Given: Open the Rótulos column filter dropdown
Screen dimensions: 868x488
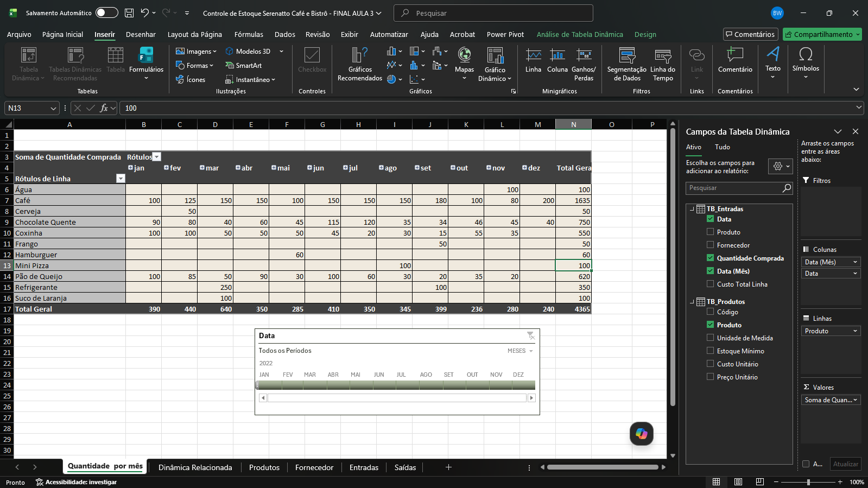Looking at the screenshot, I should pyautogui.click(x=157, y=157).
